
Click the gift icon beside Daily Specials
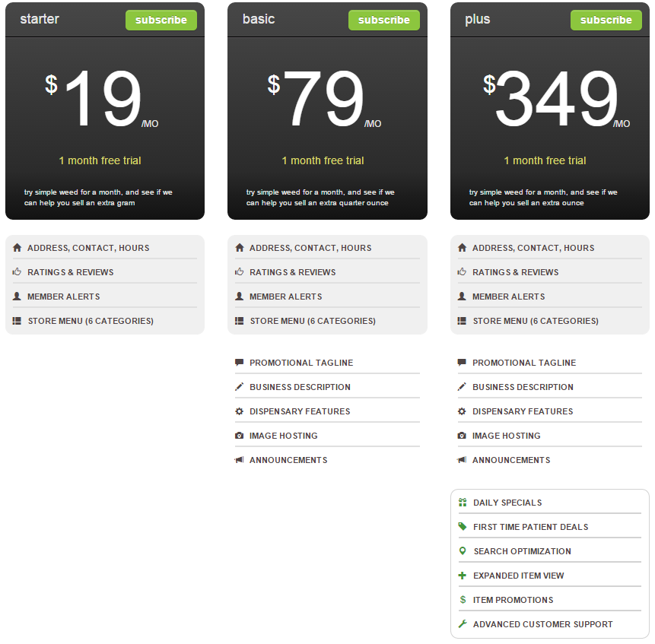coord(463,503)
